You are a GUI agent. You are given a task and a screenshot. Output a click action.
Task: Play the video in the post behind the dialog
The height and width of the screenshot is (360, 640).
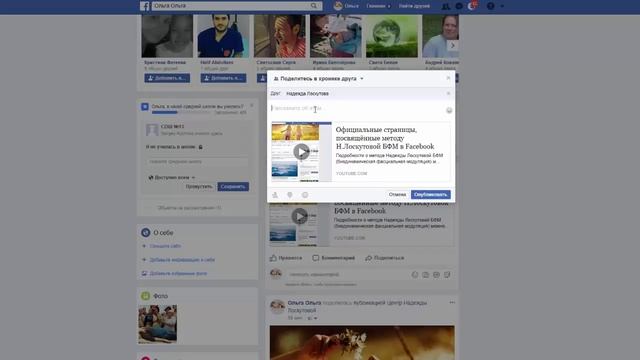tap(299, 216)
